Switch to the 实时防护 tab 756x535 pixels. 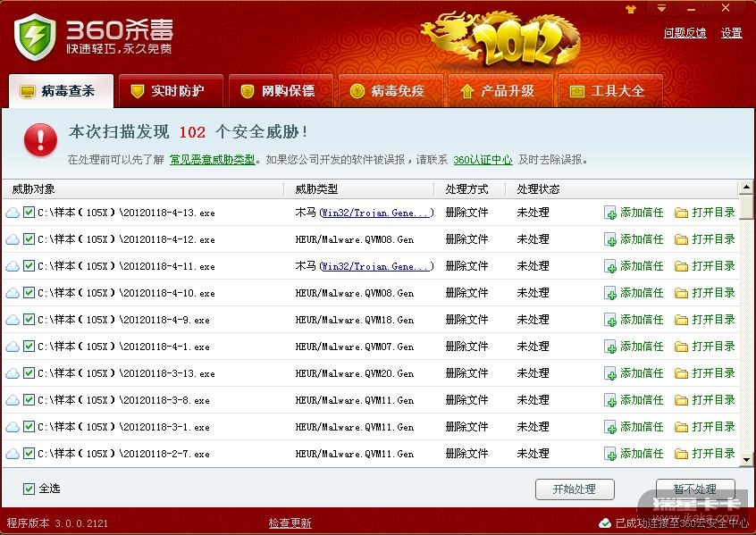(x=171, y=90)
